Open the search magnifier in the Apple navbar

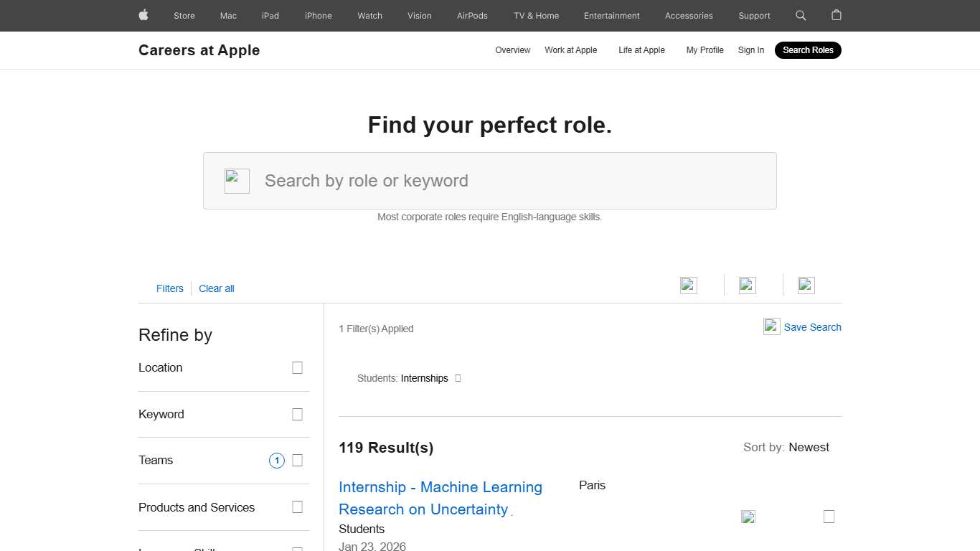[x=801, y=15]
